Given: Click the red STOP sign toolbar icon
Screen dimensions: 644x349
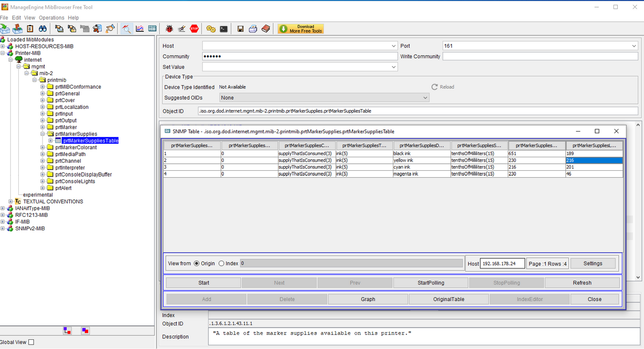Looking at the screenshot, I should pos(194,28).
